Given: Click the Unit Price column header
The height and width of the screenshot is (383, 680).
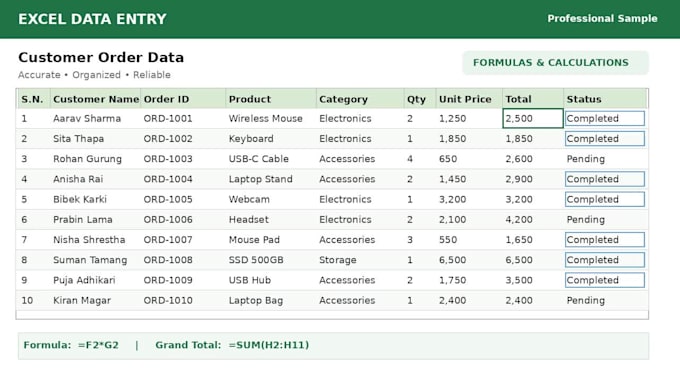Looking at the screenshot, I should [469, 99].
